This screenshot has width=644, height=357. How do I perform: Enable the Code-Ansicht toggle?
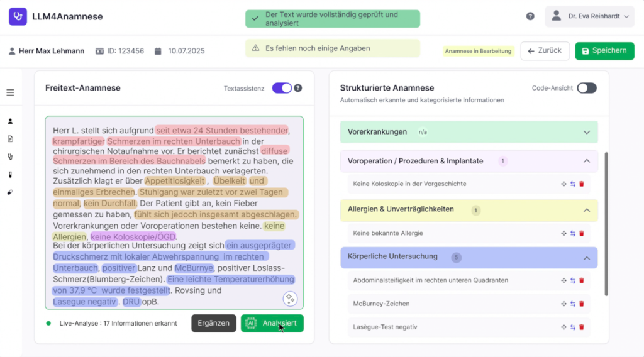(586, 88)
